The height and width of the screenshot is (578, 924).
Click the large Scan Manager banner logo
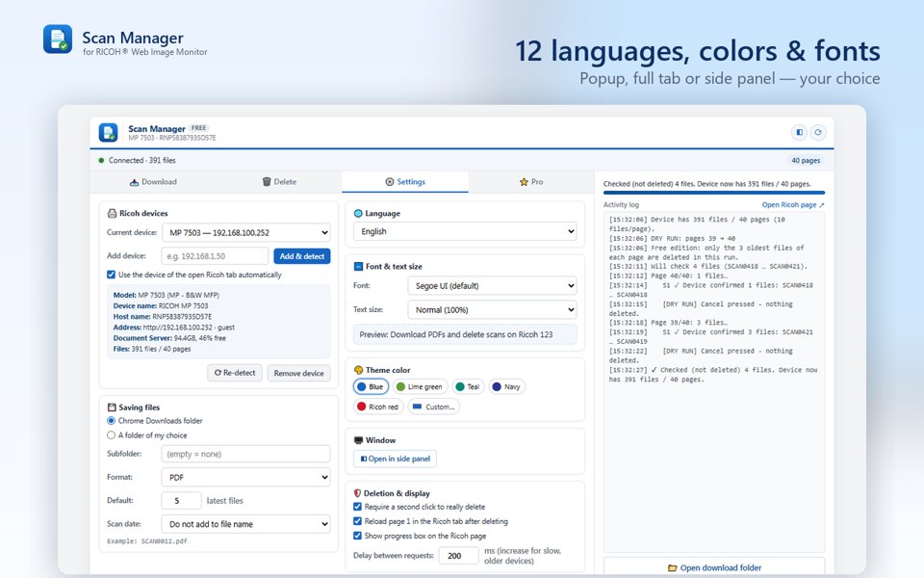[58, 39]
